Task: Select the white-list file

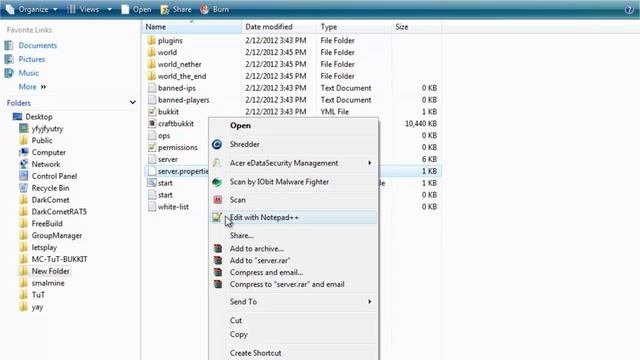Action: (173, 207)
